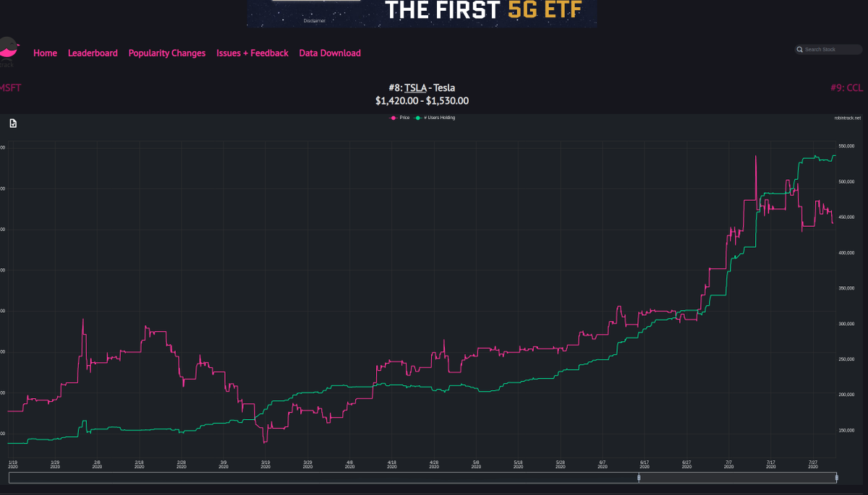Click the 550,000 right axis label
The height and width of the screenshot is (495, 868).
click(845, 147)
